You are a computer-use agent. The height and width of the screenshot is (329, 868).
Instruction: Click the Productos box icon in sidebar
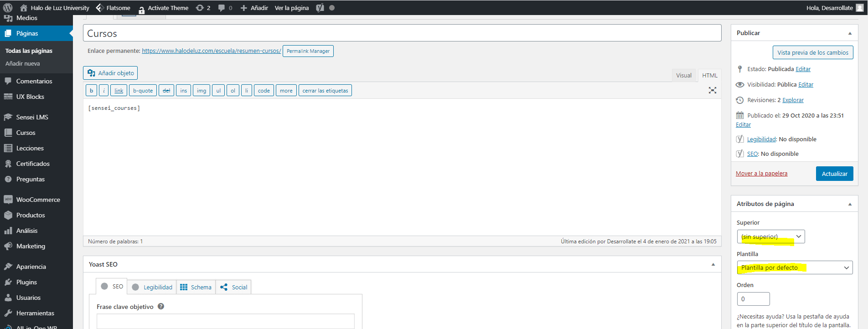[8, 215]
